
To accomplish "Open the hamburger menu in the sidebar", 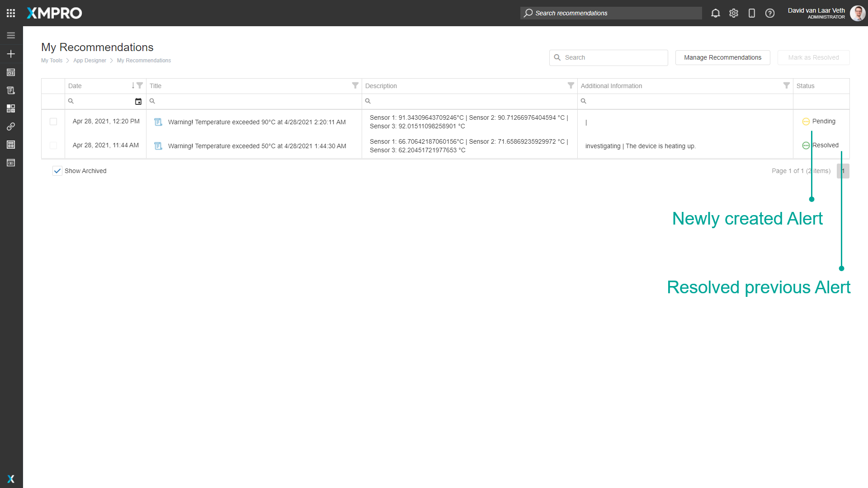I will tap(11, 35).
